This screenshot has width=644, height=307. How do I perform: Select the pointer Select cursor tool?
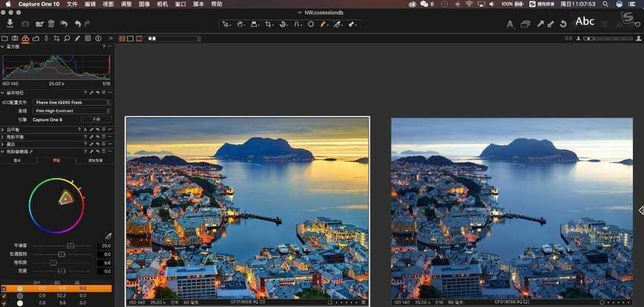click(x=225, y=24)
